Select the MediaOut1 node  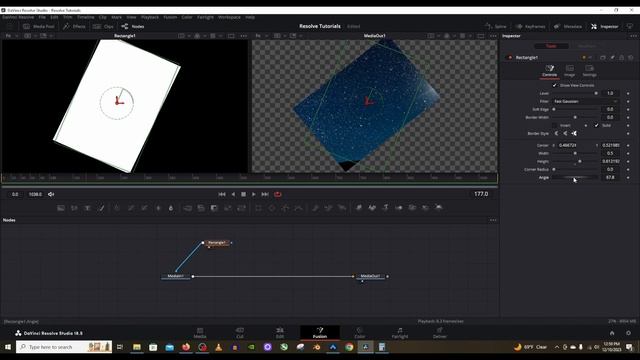371,276
